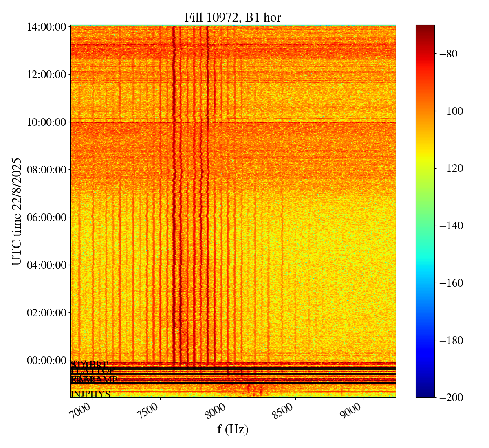Click the 'f (Hz)' x-axis label
The height and width of the screenshot is (448, 489).
[x=233, y=429]
